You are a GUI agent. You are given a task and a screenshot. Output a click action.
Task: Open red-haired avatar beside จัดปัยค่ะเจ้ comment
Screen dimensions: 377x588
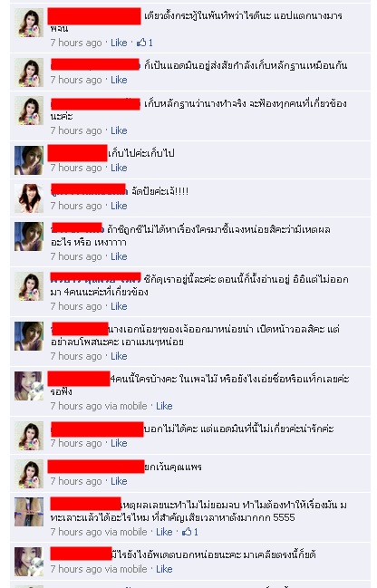[x=29, y=198]
